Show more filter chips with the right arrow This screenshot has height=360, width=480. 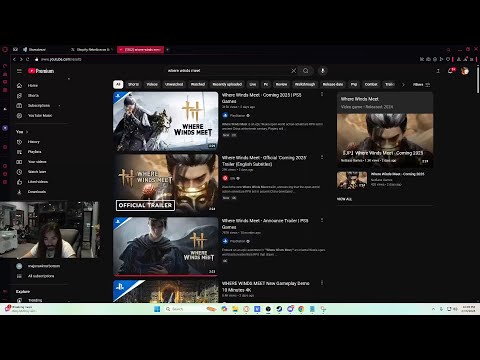403,84
